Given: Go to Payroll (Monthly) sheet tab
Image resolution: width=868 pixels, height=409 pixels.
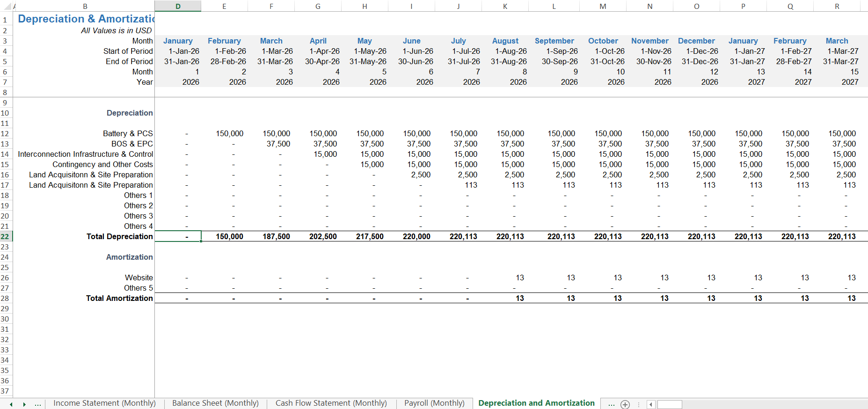Looking at the screenshot, I should [x=434, y=403].
